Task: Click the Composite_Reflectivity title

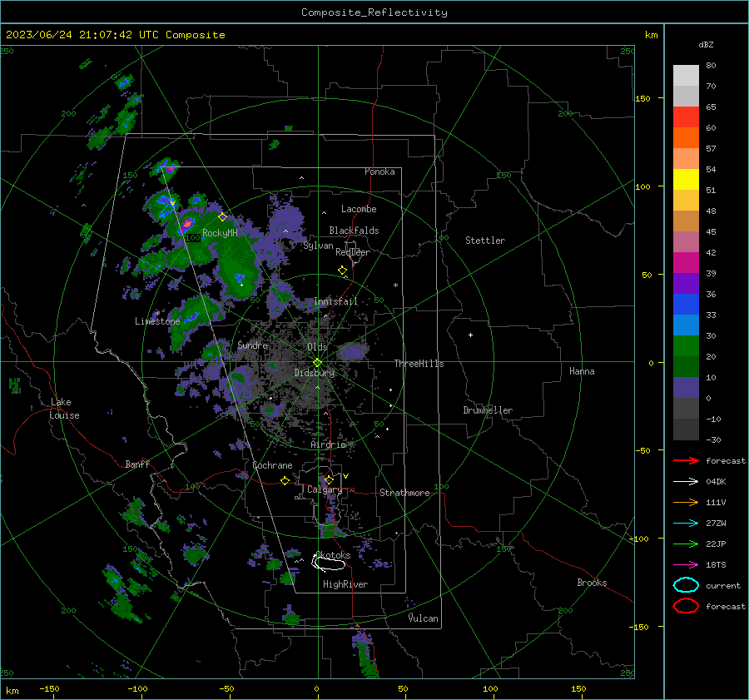Action: coord(374,12)
